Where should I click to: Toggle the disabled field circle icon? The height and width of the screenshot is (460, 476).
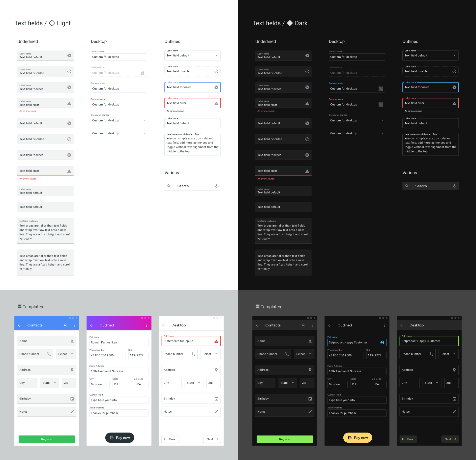[68, 71]
